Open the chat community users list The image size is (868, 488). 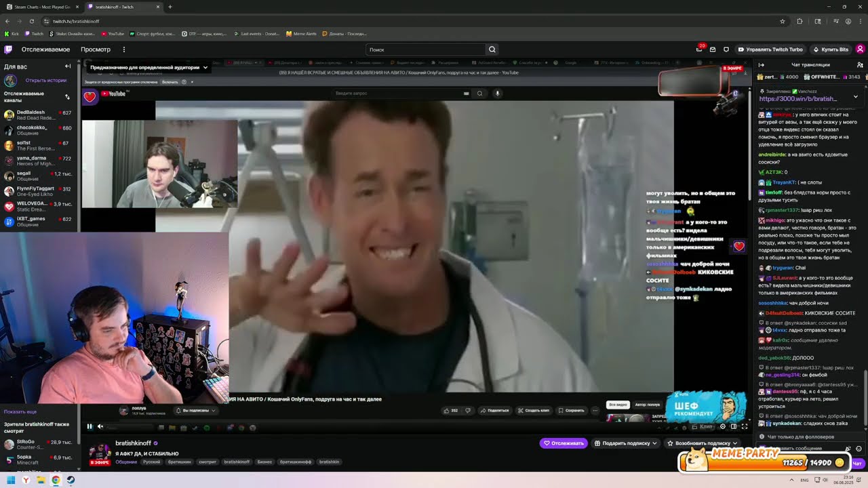point(859,65)
